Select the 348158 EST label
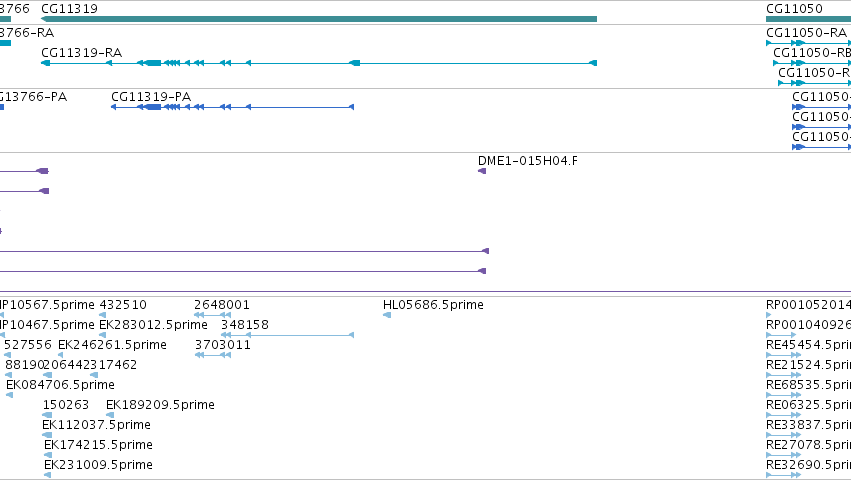The width and height of the screenshot is (851, 480). point(245,325)
